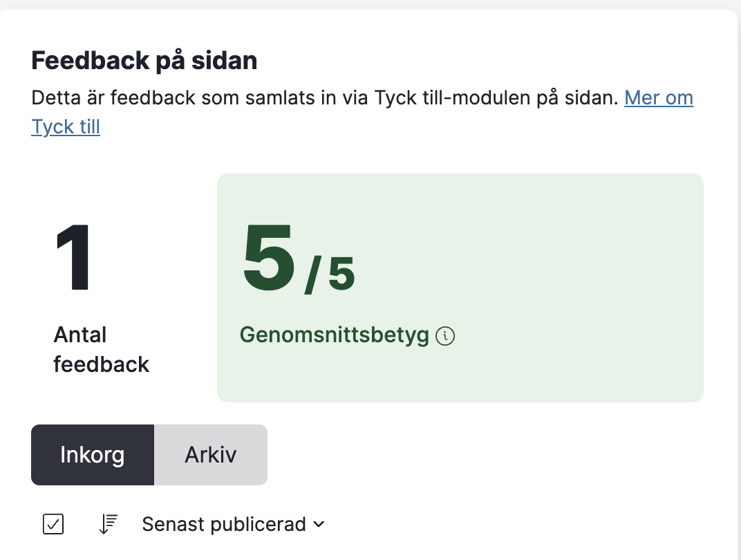Click the Genomsnittsbetyg label

pyautogui.click(x=334, y=335)
